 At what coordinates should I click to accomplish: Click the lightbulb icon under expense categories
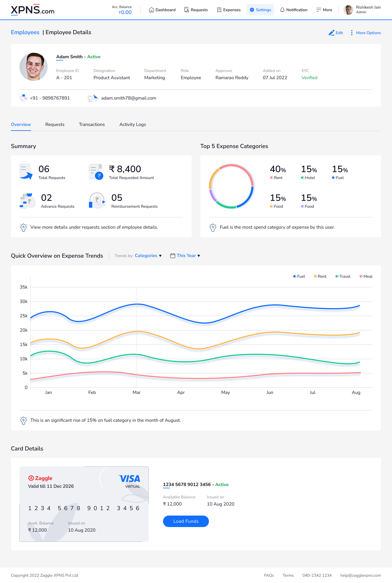pyautogui.click(x=213, y=227)
